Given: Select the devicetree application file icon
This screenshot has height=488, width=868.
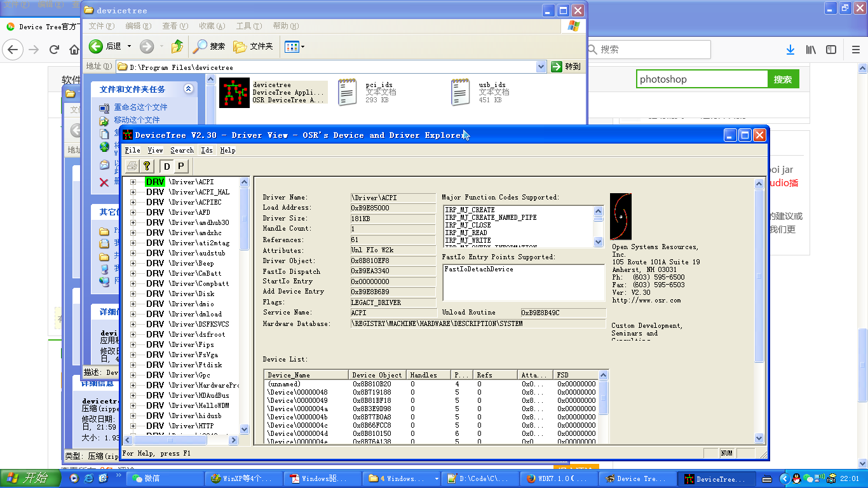Looking at the screenshot, I should pos(234,92).
